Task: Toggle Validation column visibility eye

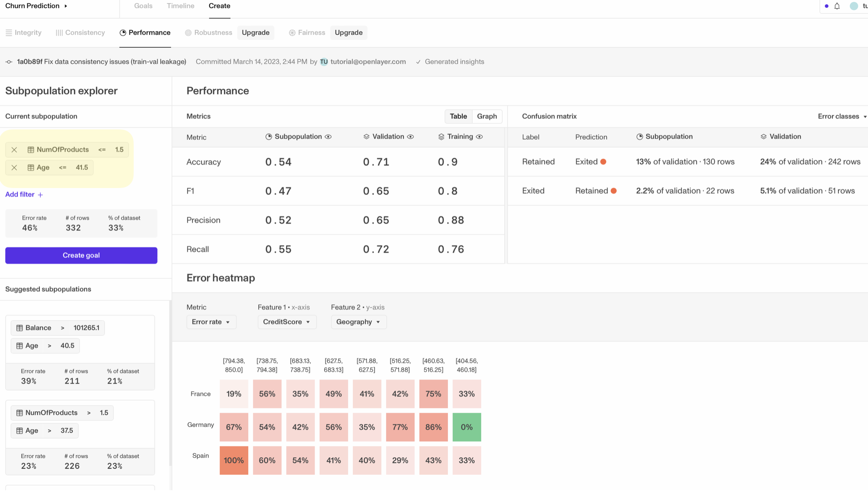Action: (x=411, y=137)
